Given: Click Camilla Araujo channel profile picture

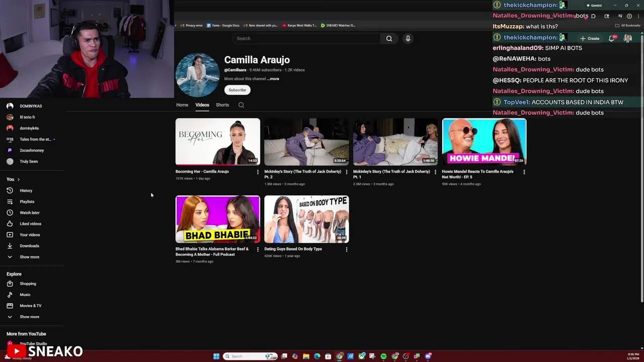Looking at the screenshot, I should click(197, 75).
